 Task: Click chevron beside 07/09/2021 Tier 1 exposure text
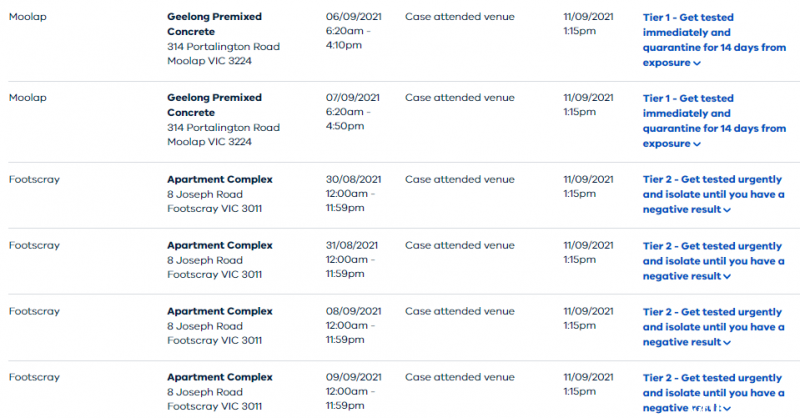pos(697,144)
